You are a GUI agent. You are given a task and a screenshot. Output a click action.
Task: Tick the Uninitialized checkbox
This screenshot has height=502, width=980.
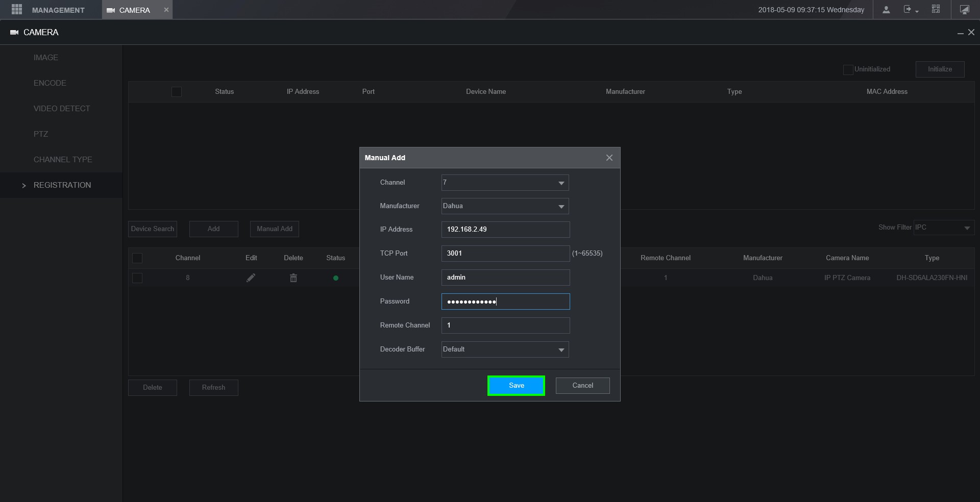(x=848, y=70)
